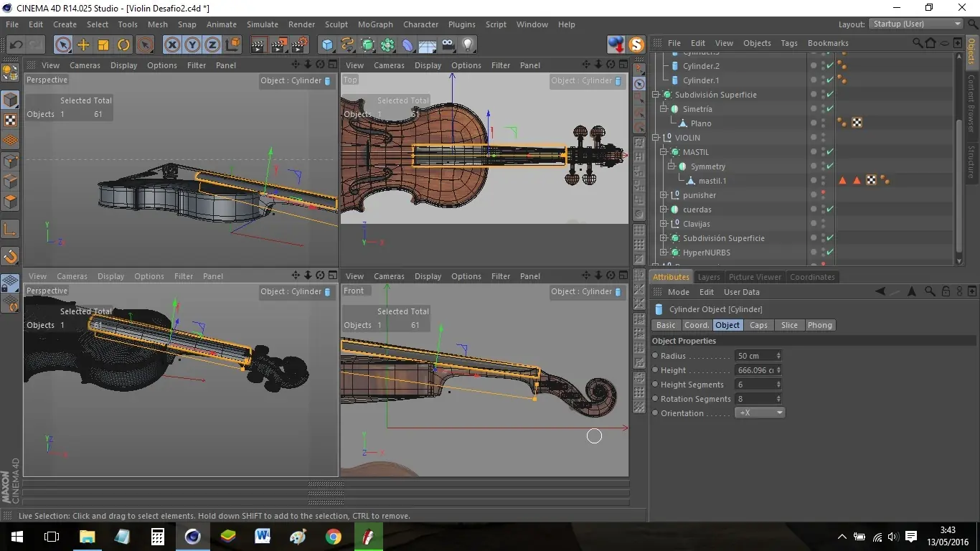Collapse the MASTIL node
980x551 pixels.
(664, 152)
